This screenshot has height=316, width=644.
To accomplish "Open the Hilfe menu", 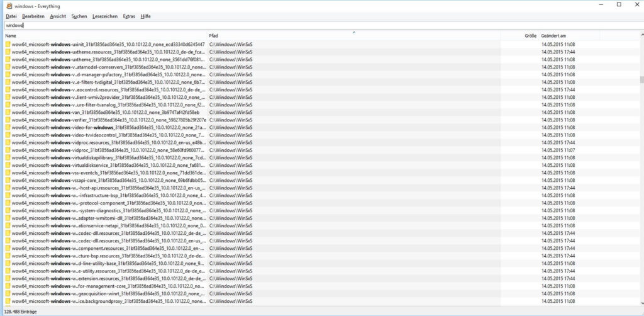I will [x=145, y=16].
